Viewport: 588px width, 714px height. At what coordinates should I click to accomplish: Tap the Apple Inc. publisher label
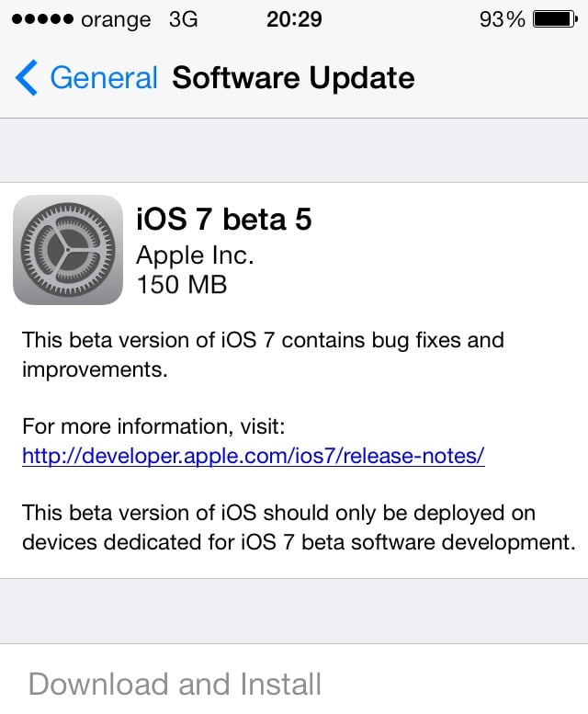tap(195, 255)
